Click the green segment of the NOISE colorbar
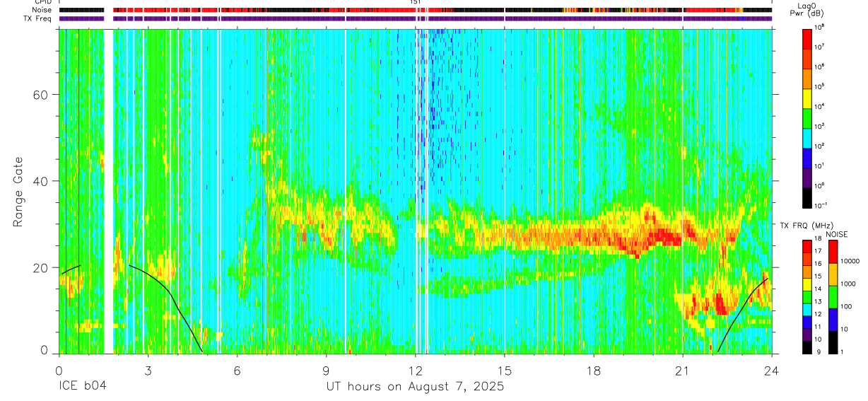The width and height of the screenshot is (868, 401). click(833, 297)
